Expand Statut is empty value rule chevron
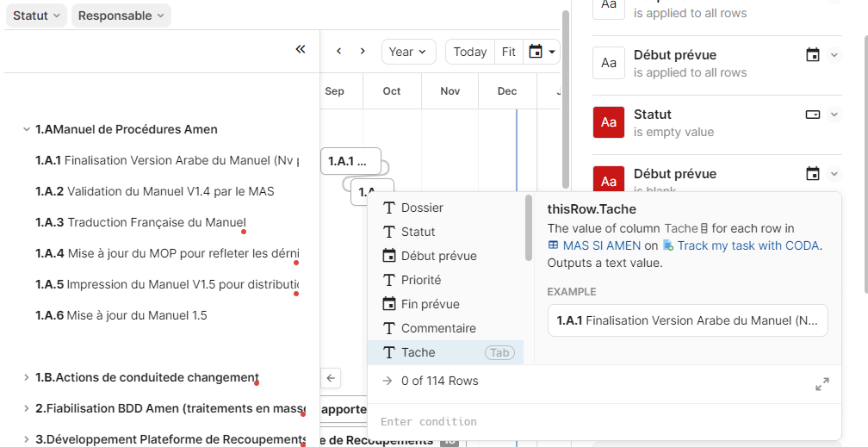Viewport: 868px width, 447px height. point(834,115)
